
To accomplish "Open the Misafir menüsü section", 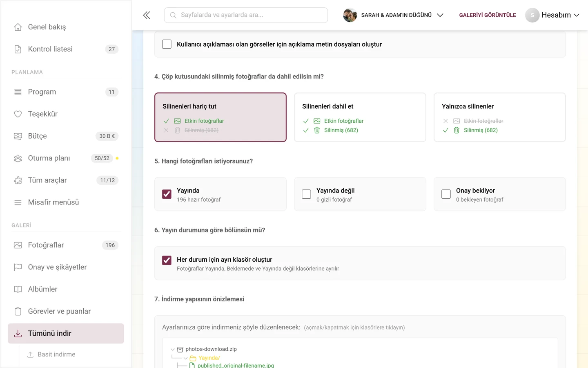I will [x=66, y=202].
